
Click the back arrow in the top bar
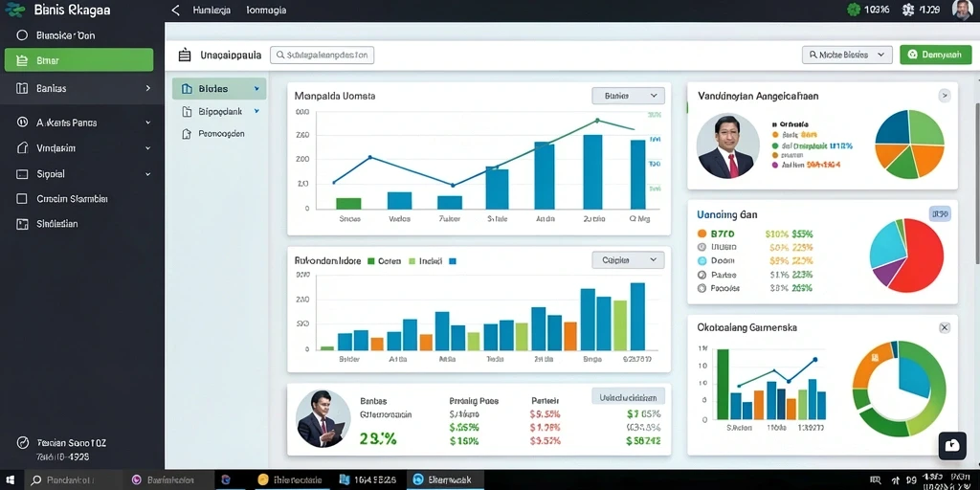(176, 10)
